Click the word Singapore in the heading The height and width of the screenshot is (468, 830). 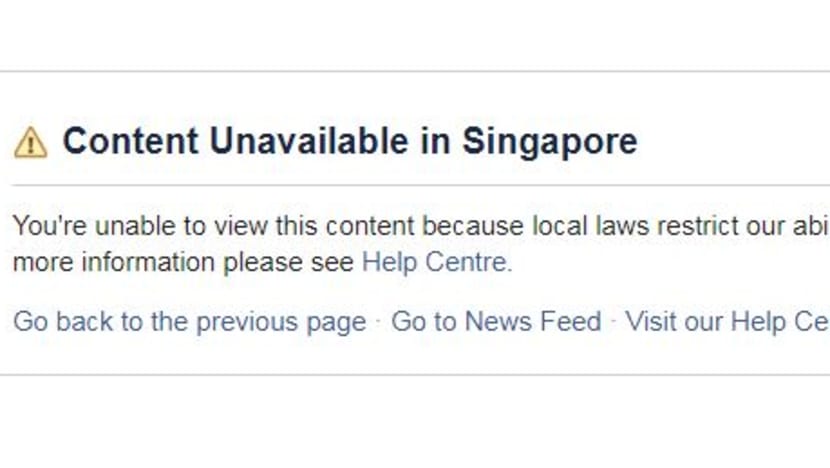[x=549, y=142]
